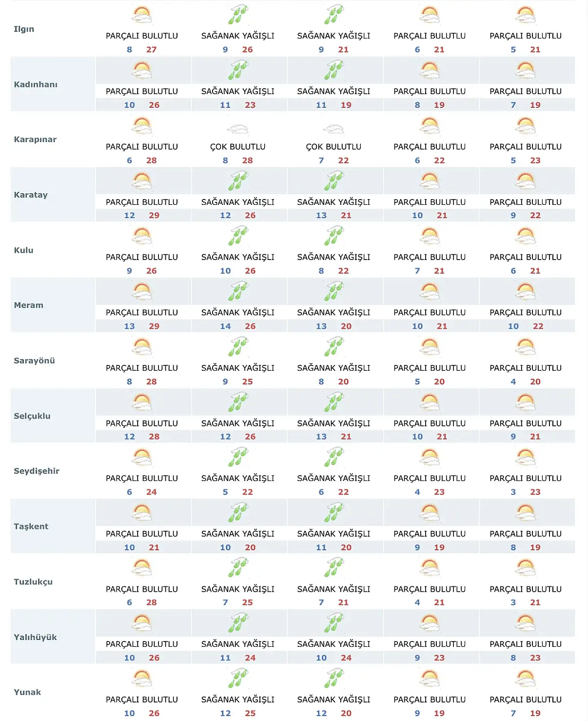Select the Seydişehir district name

coord(37,471)
